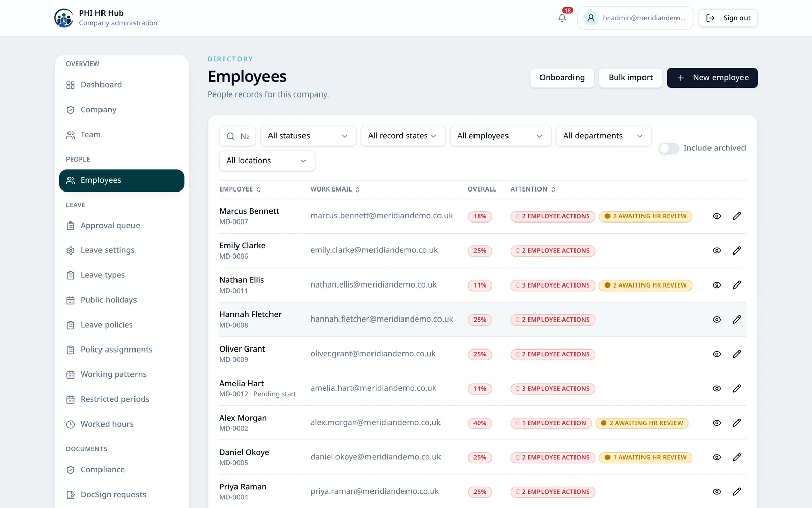Start a Bulk import
Screen dimensions: 812x508
pos(630,78)
